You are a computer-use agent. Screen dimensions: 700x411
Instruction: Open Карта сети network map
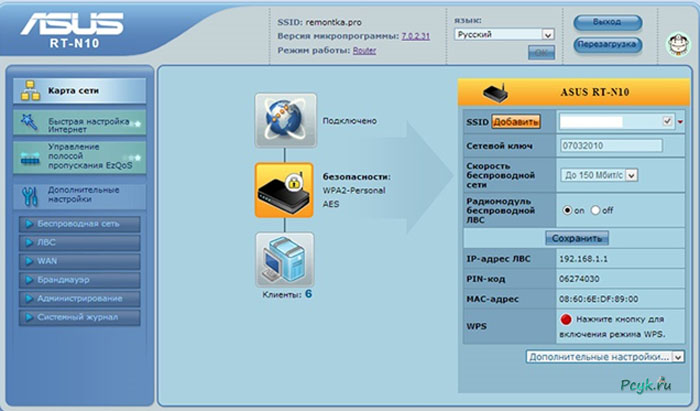(78, 91)
